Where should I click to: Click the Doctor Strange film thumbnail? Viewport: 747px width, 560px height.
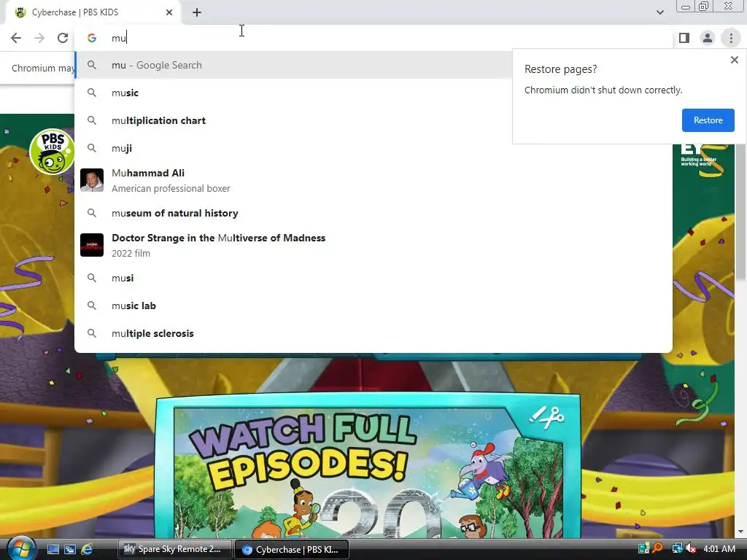[92, 245]
